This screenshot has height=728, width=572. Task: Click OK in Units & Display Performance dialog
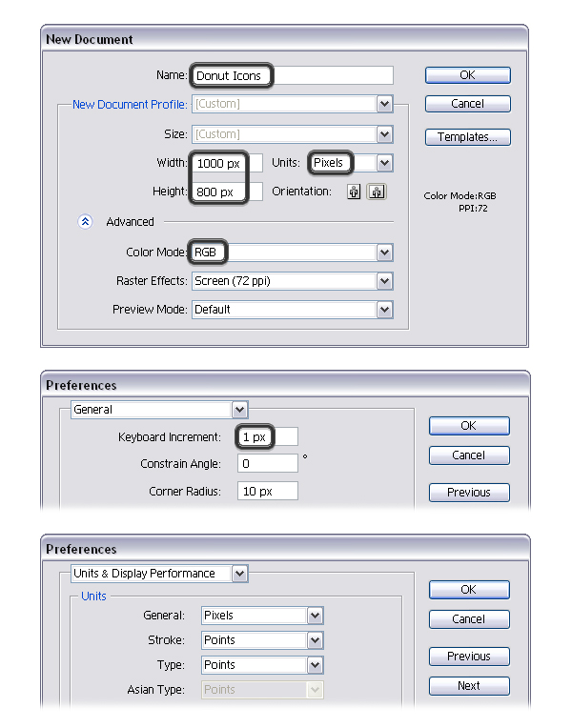[469, 590]
